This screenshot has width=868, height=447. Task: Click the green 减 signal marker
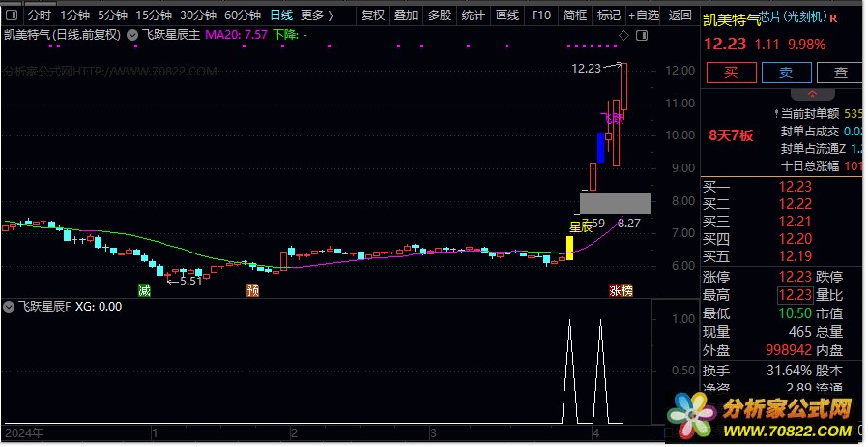coord(144,291)
